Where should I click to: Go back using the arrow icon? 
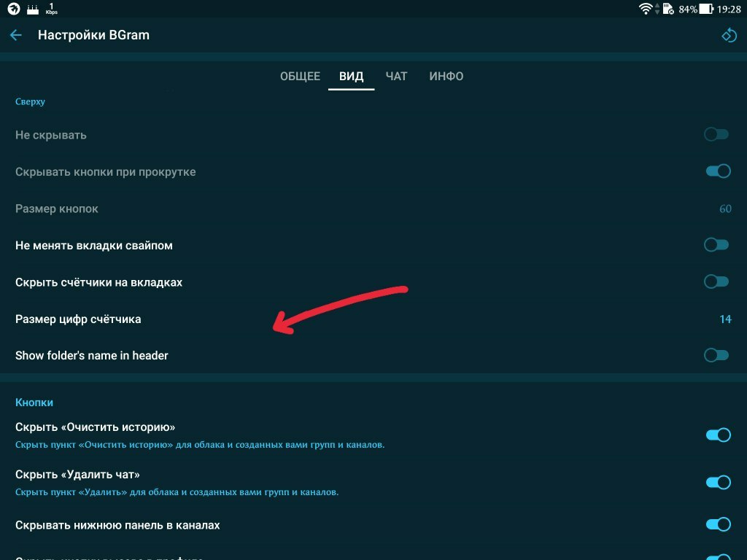coord(16,35)
